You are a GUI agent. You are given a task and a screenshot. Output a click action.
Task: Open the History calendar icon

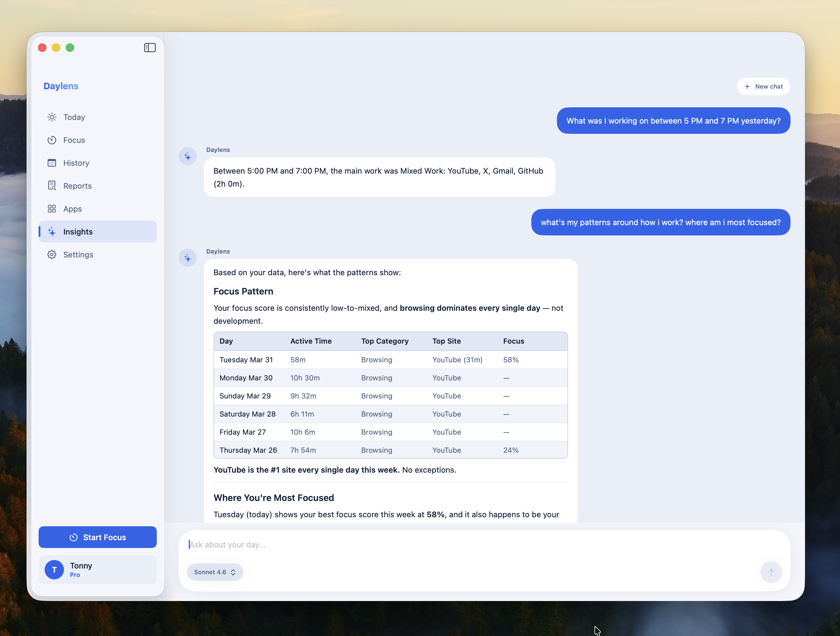(x=52, y=163)
